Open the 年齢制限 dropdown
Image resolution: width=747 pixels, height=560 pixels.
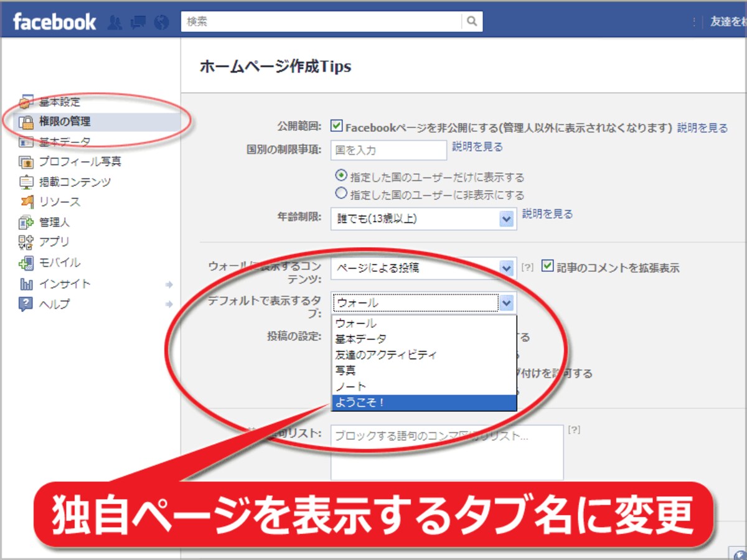[x=423, y=218]
